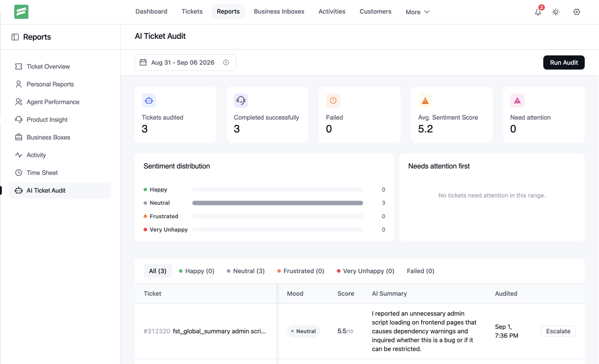Open Customers in the top nav
The height and width of the screenshot is (364, 599).
[376, 12]
